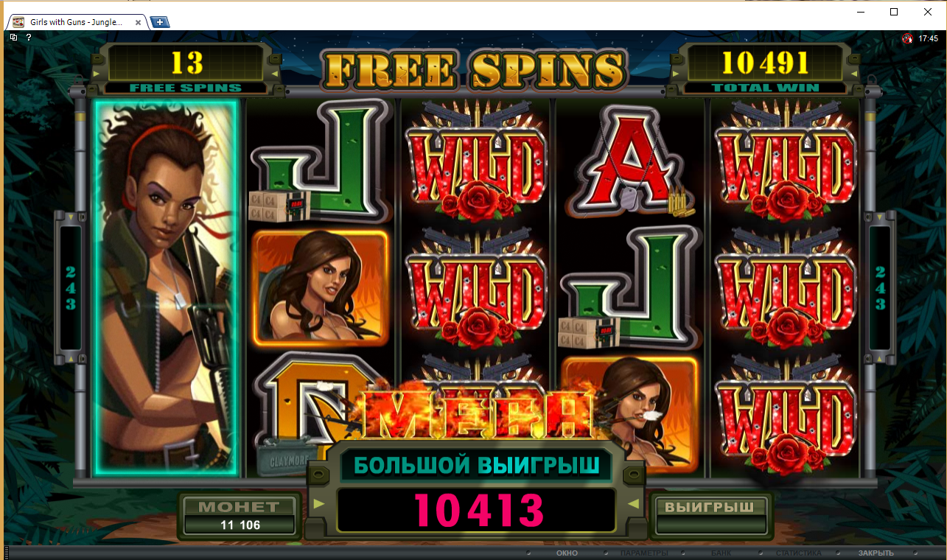
Task: Click the Girls with Guns browser tab
Action: point(74,22)
